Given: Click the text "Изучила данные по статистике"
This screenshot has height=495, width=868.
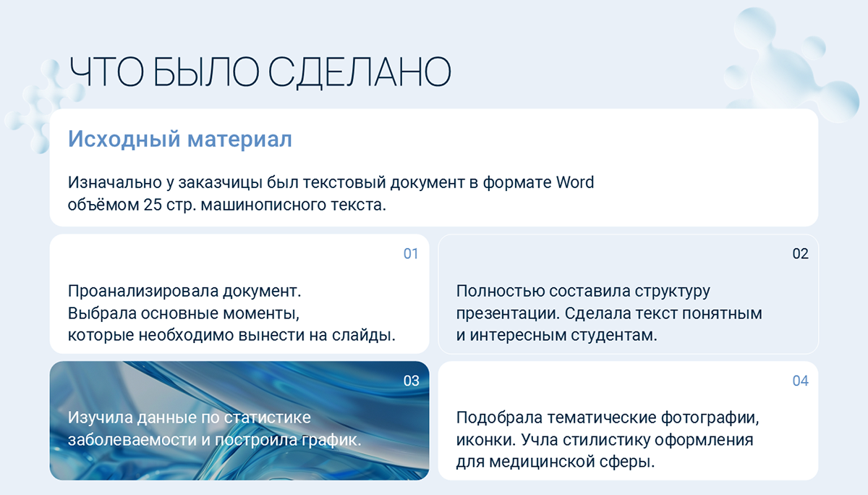Looking at the screenshot, I should click(190, 418).
